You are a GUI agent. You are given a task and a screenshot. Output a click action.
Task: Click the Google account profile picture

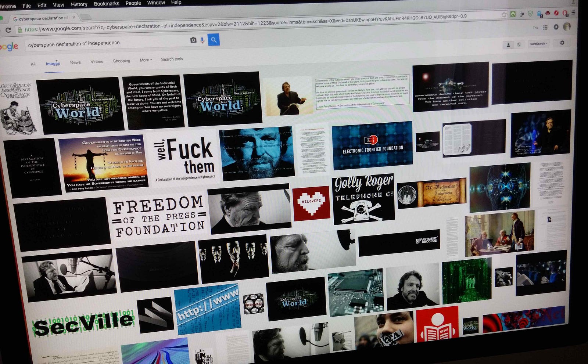point(567,26)
